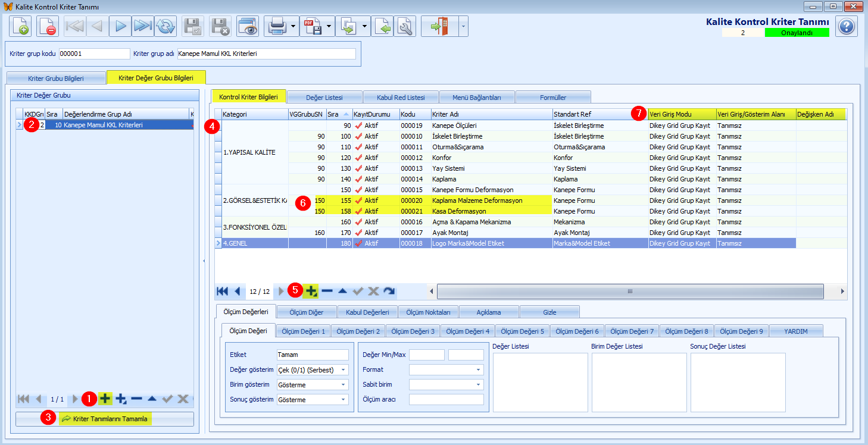Open the Ölçüm Değeri 1 tab

pyautogui.click(x=303, y=331)
